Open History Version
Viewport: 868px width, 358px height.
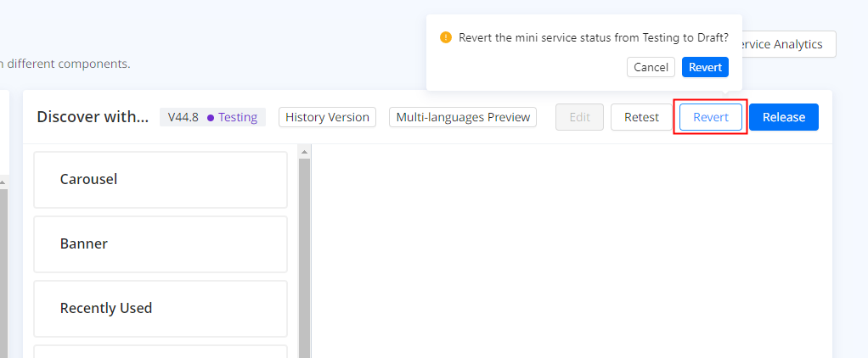click(327, 117)
